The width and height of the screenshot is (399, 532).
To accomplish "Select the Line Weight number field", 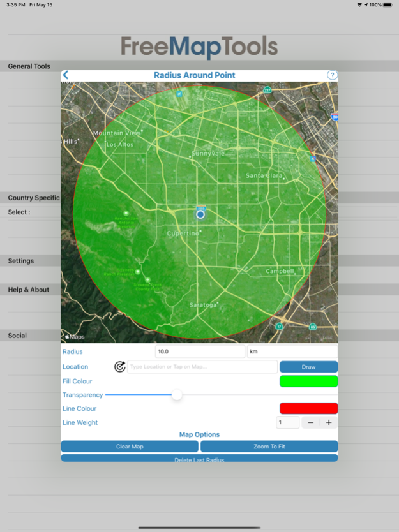I will tap(287, 422).
